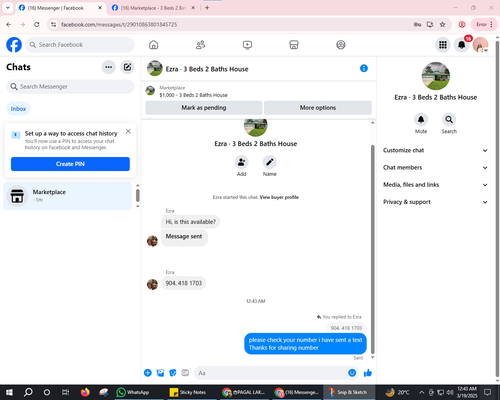Viewport: 500px width, 400px height.
Task: Click the chat list scrollbar
Action: coord(138,195)
